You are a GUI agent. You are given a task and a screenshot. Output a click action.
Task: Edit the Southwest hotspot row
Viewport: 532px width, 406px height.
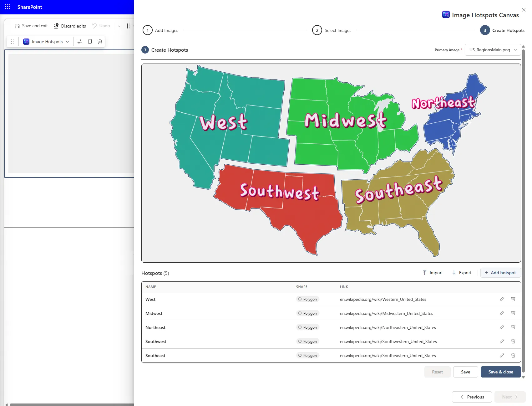(x=502, y=341)
